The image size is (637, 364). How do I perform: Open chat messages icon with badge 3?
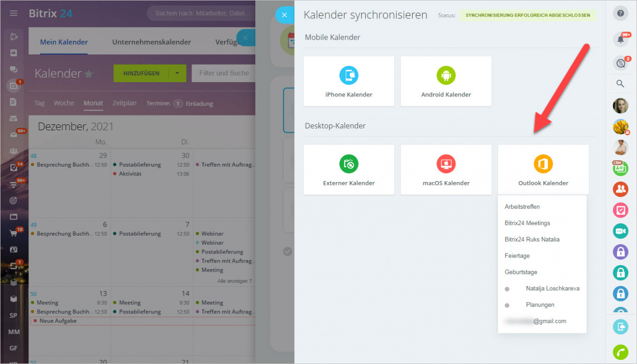point(620,63)
